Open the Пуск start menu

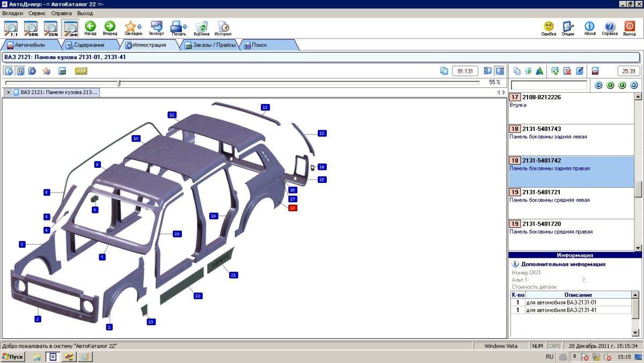pyautogui.click(x=13, y=357)
